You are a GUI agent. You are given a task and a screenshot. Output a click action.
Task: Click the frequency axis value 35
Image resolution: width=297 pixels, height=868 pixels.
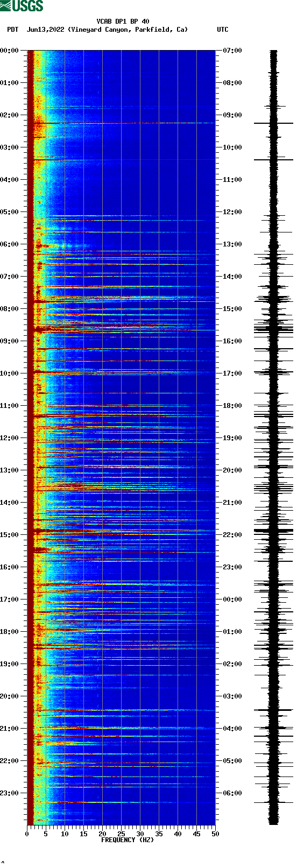click(159, 834)
